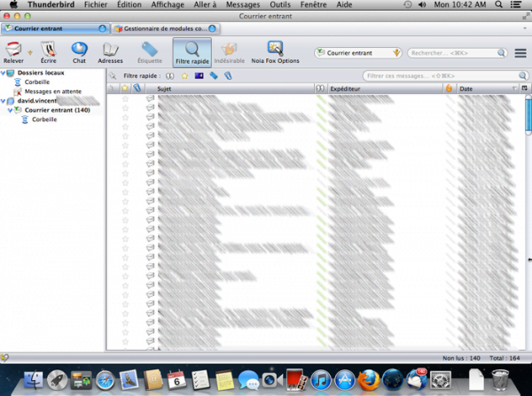Sort messages by the Sujet column
This screenshot has width=532, height=396.
point(231,89)
